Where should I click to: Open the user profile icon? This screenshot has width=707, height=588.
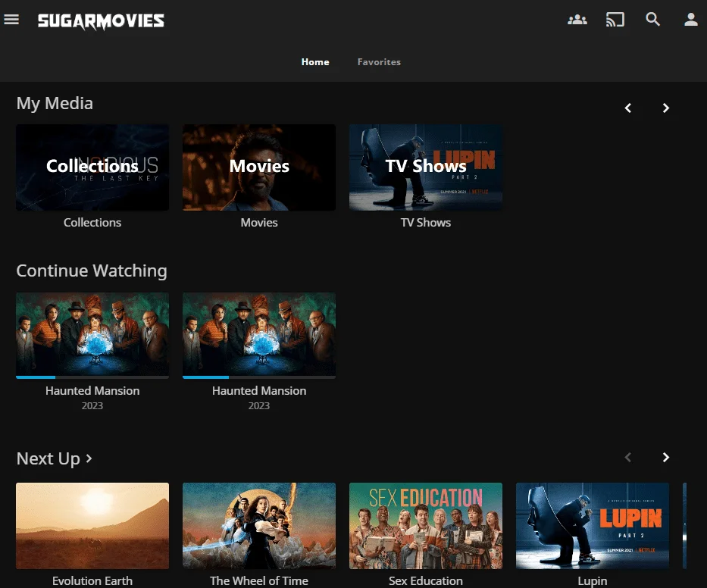point(691,20)
